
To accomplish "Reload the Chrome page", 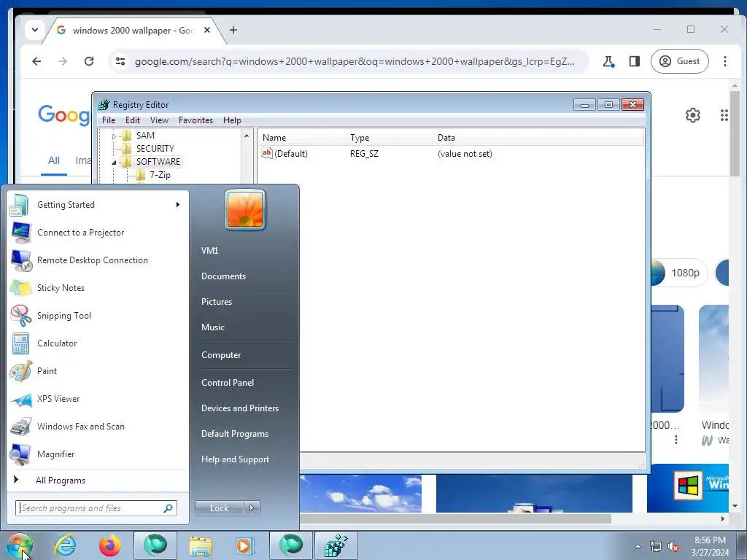I will 88,61.
